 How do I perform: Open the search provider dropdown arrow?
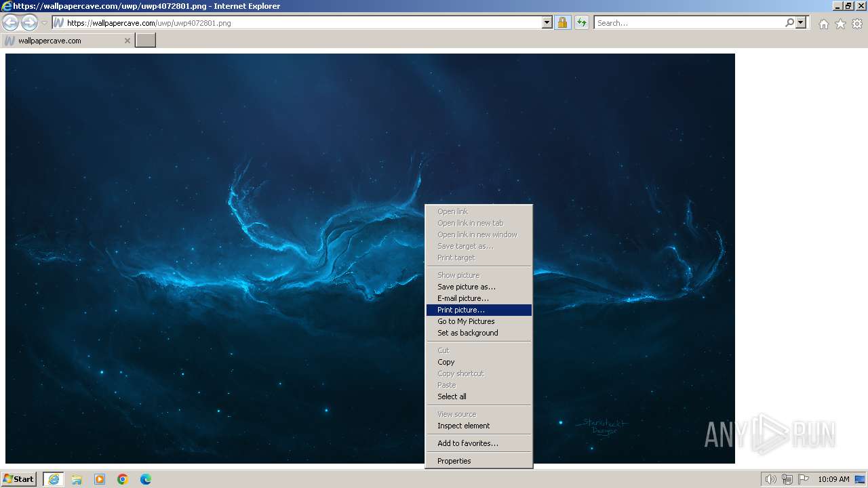point(801,23)
